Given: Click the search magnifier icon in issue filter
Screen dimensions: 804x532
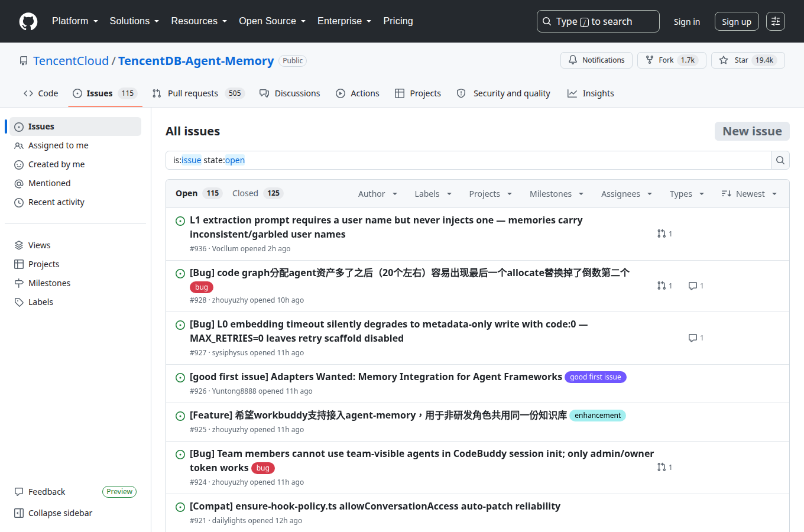Looking at the screenshot, I should coord(780,160).
